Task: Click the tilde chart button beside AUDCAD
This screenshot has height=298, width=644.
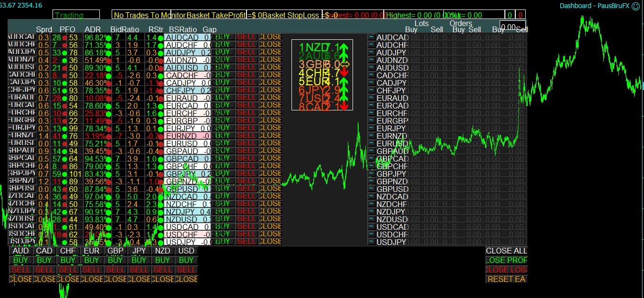Action: click(x=371, y=37)
